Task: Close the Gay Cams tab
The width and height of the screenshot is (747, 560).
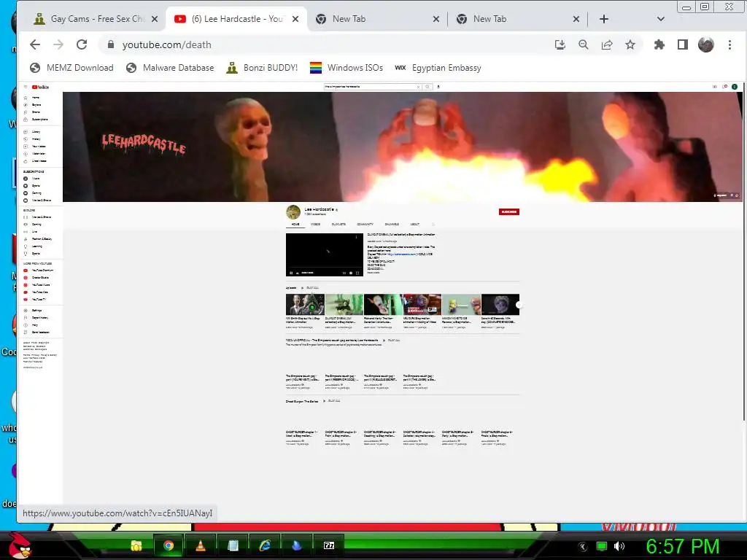Action: (155, 19)
